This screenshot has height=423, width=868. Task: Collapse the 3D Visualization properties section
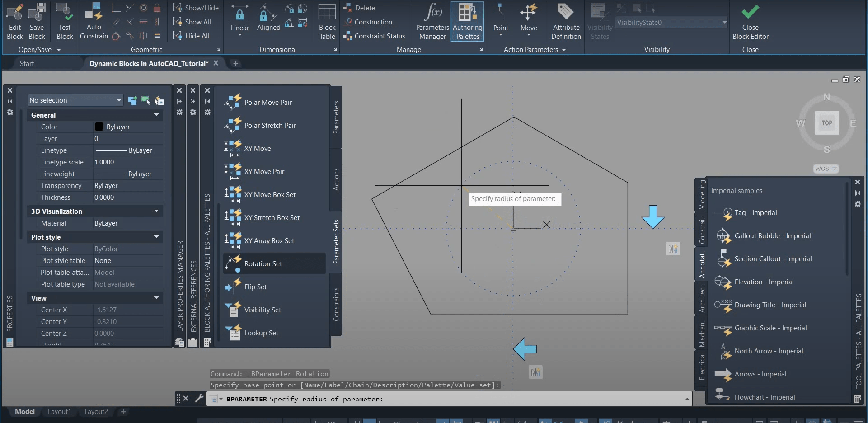point(156,211)
